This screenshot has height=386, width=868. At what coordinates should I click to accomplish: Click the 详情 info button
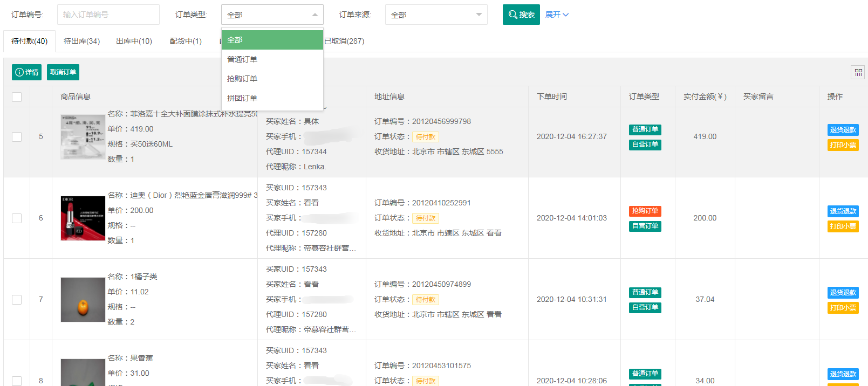point(26,72)
